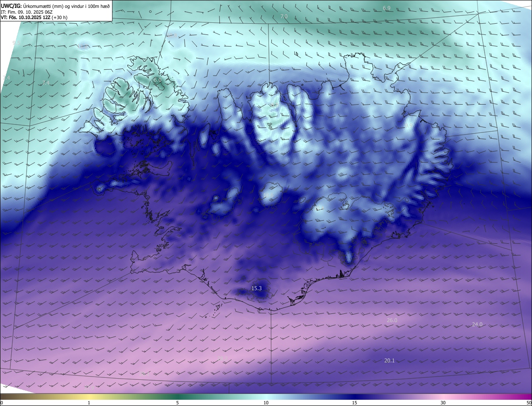Click the colorbar tick label '10'
532x406 pixels.
coord(266,403)
